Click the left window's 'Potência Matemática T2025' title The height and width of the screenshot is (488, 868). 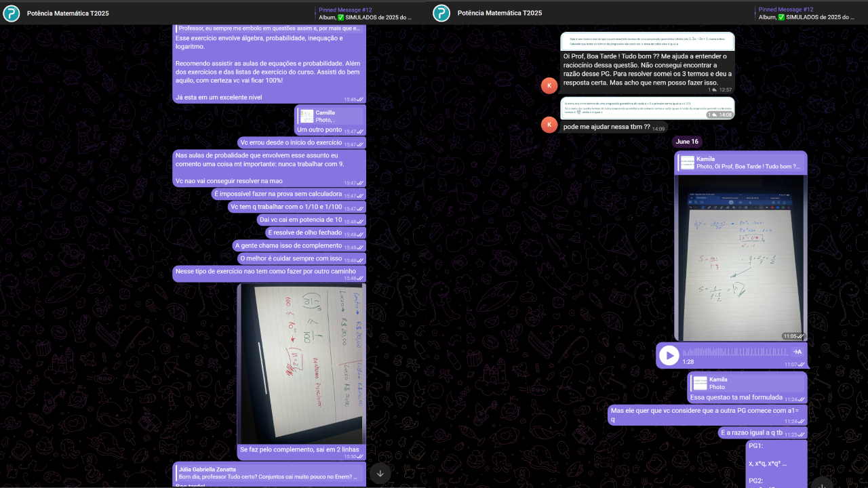coord(68,13)
